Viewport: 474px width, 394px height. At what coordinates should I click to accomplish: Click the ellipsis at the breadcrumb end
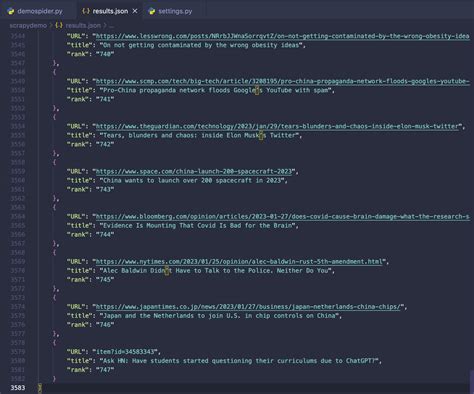tap(111, 26)
